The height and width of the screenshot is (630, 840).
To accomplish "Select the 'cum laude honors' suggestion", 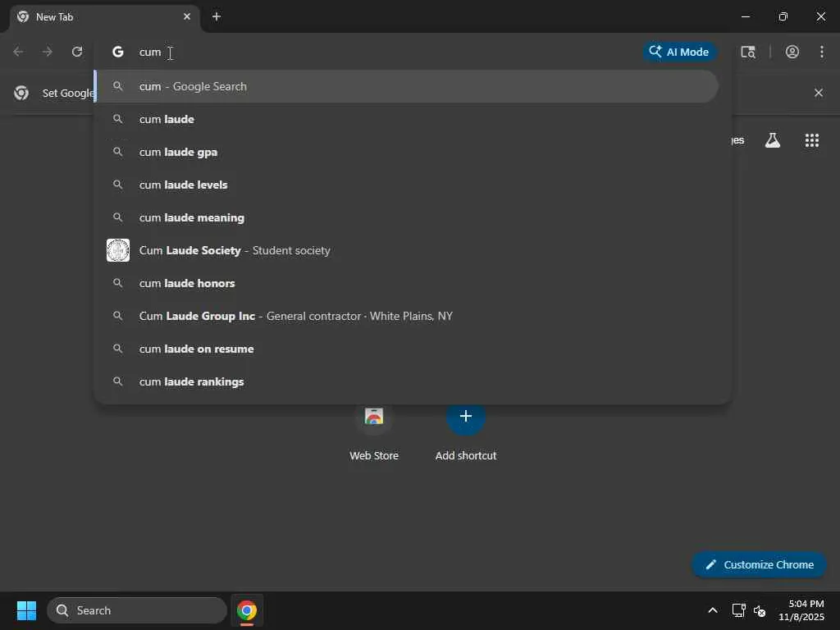I will tap(407, 283).
